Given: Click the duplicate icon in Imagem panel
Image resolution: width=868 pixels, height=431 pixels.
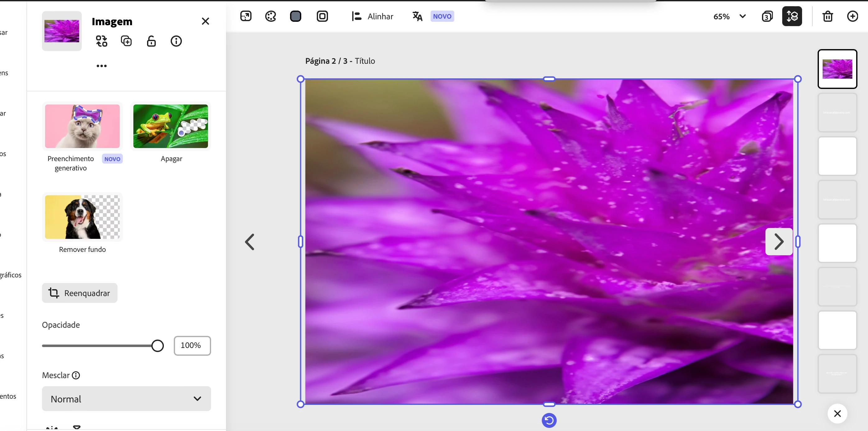Looking at the screenshot, I should (126, 41).
